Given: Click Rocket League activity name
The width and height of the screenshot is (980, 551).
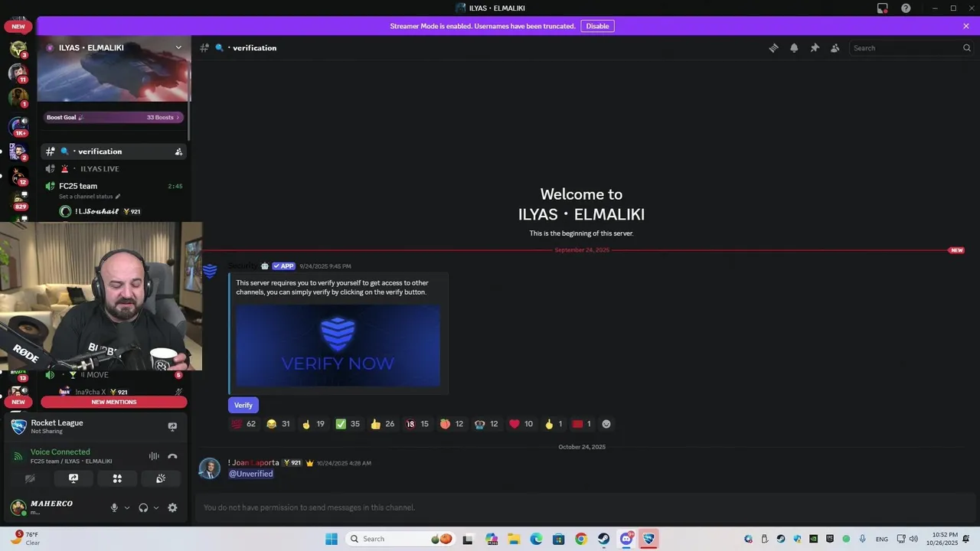Looking at the screenshot, I should [x=57, y=422].
